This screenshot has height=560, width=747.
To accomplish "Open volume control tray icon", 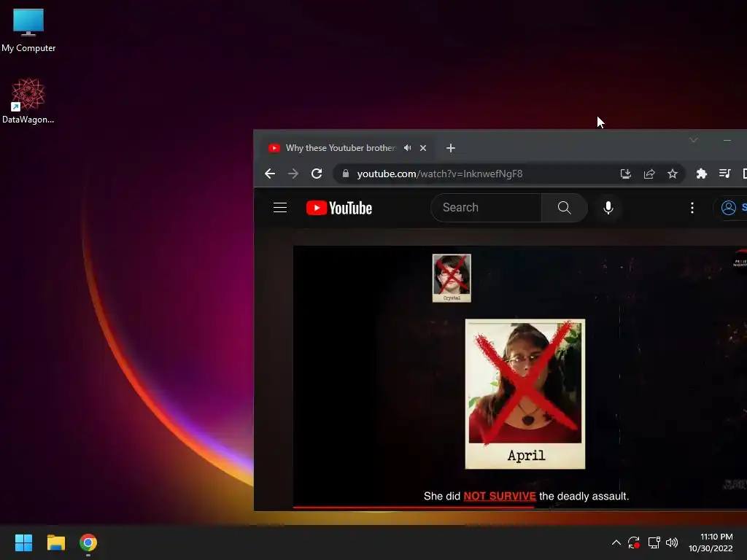I will point(672,542).
